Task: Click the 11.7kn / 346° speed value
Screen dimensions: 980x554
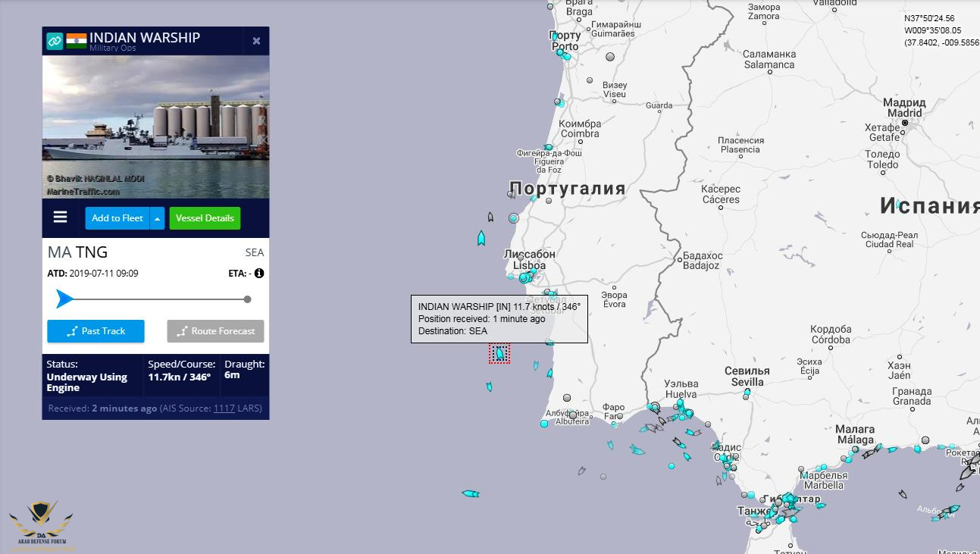Action: pos(180,377)
